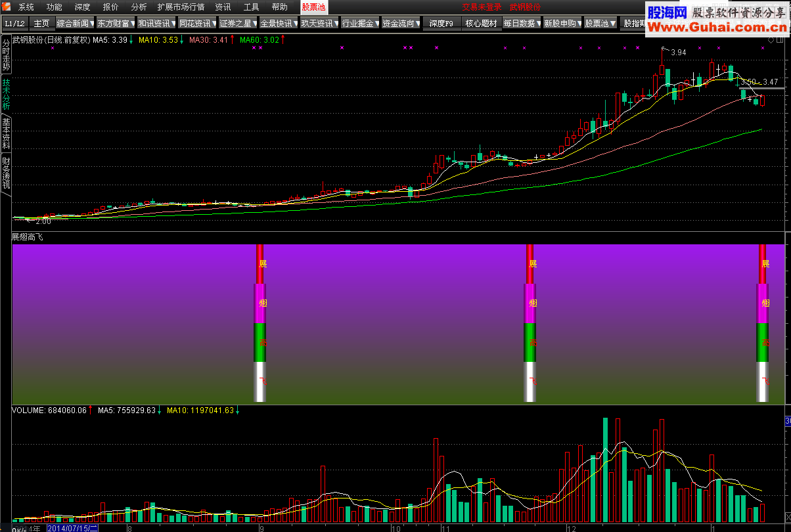This screenshot has height=532, width=791.
Task: Open the 功能 menu
Action: (55, 7)
